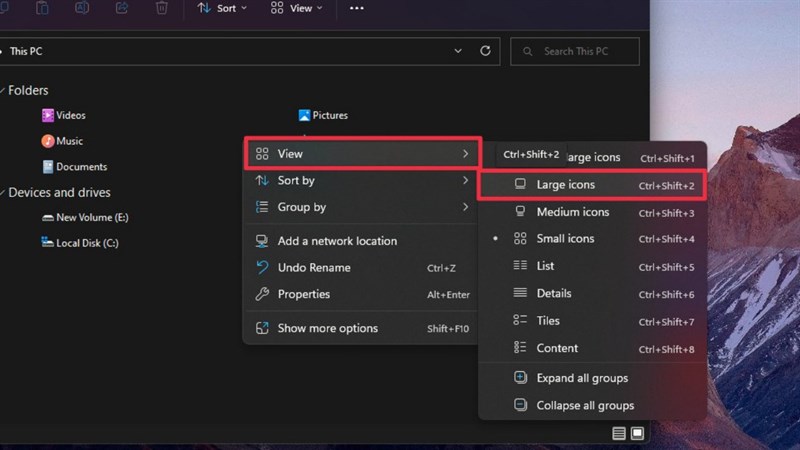Open Sort by submenu
This screenshot has width=800, height=450.
point(363,180)
